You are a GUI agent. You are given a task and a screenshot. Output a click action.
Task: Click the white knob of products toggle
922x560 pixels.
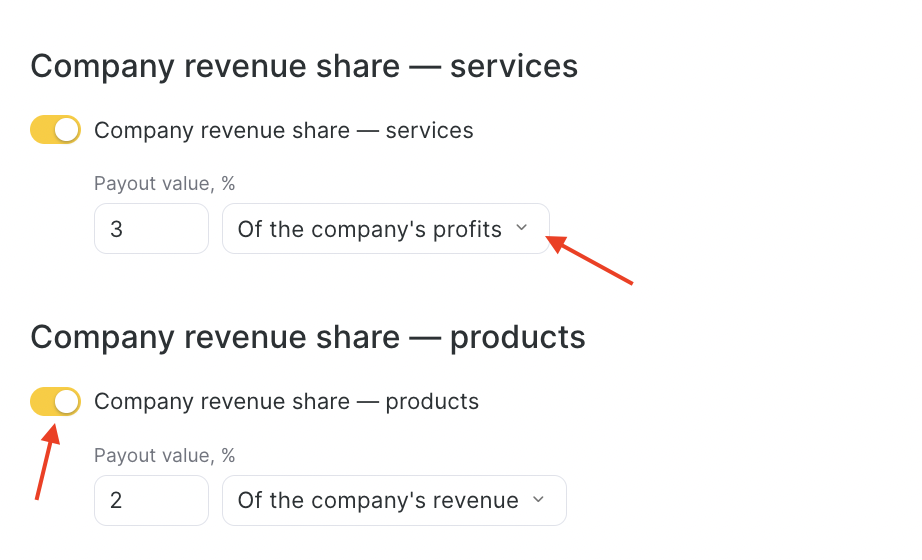(x=66, y=402)
